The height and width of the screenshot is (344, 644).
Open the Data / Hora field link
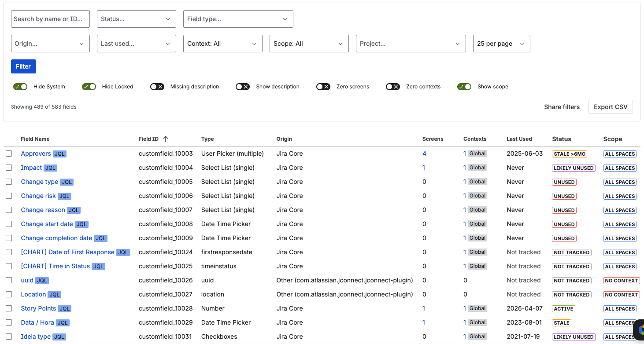click(37, 322)
